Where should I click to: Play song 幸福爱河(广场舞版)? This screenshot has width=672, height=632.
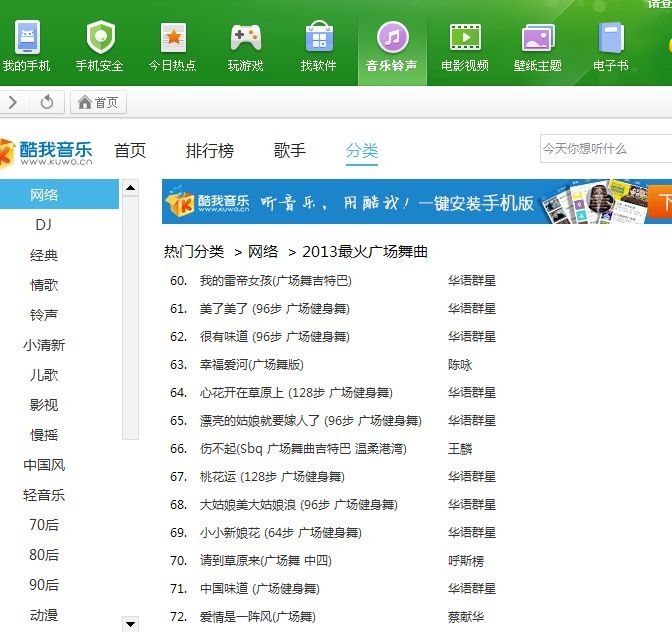[x=251, y=365]
